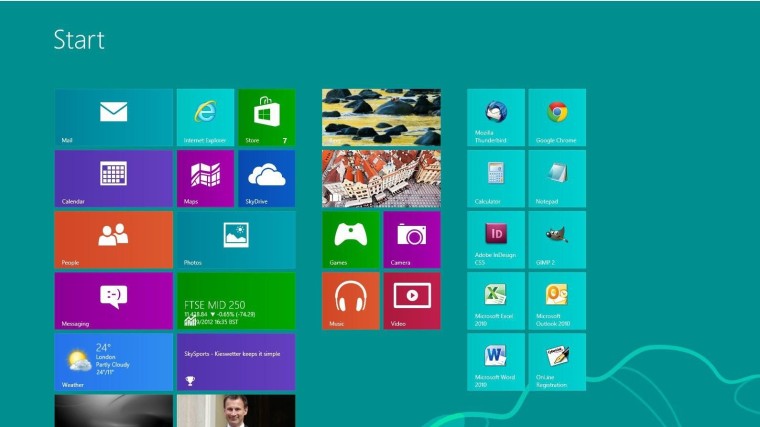Screen dimensions: 760x427
Task: Open the Camera tile
Action: pyautogui.click(x=412, y=239)
